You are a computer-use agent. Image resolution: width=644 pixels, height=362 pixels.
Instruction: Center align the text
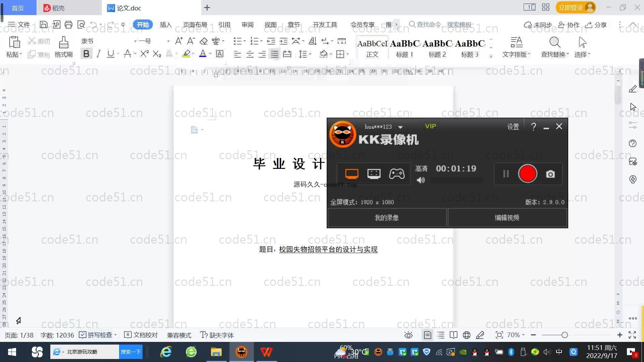tap(250, 54)
